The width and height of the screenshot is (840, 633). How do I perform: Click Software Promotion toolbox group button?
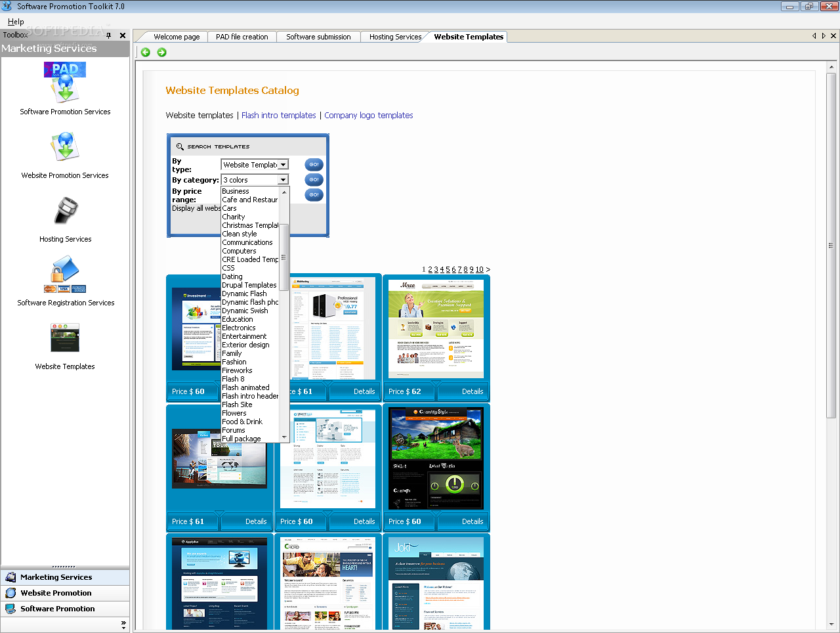(65, 609)
